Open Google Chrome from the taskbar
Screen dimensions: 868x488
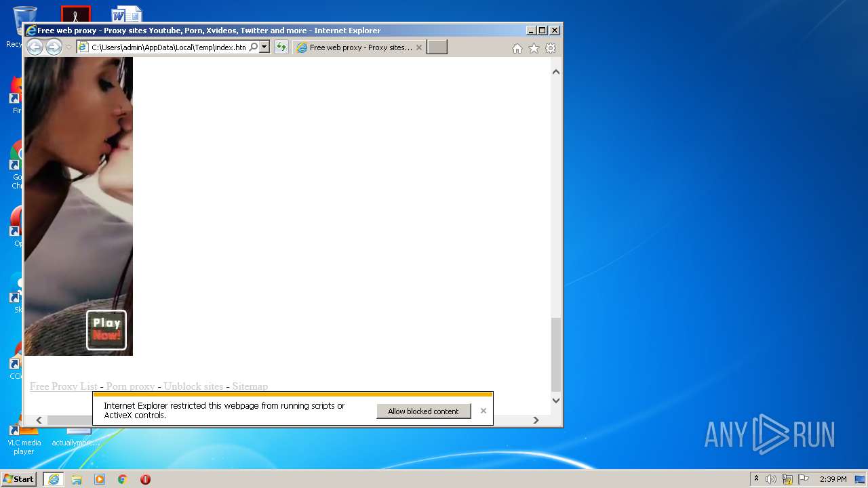123,479
